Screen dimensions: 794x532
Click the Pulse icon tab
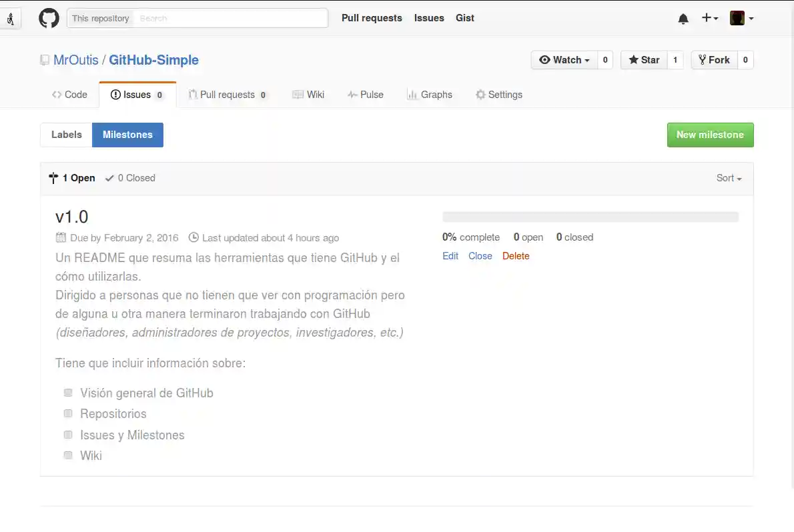click(x=352, y=94)
